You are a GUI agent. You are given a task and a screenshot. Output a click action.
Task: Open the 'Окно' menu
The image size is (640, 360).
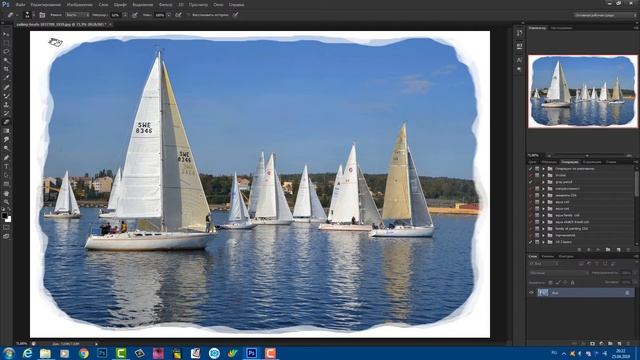(x=218, y=4)
